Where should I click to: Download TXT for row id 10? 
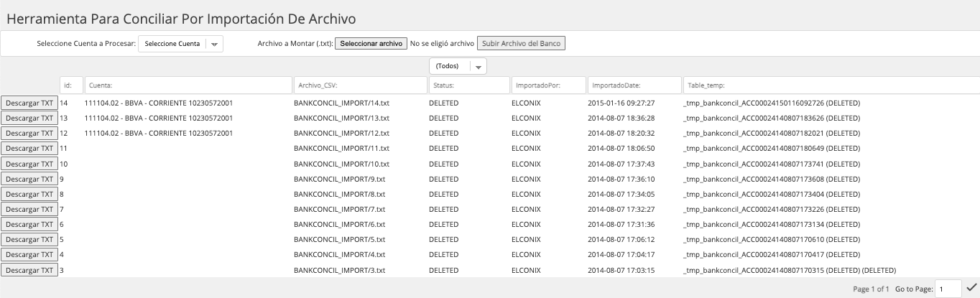coord(29,164)
